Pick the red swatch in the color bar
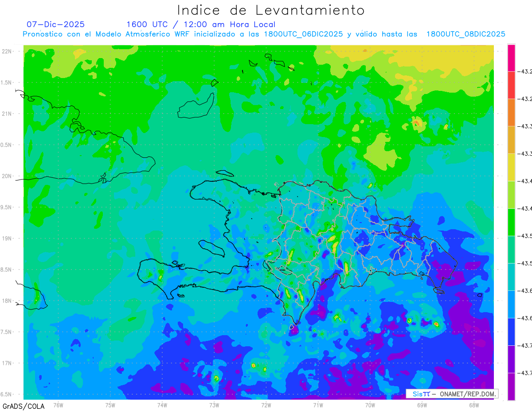This screenshot has height=411, width=532. 511,85
